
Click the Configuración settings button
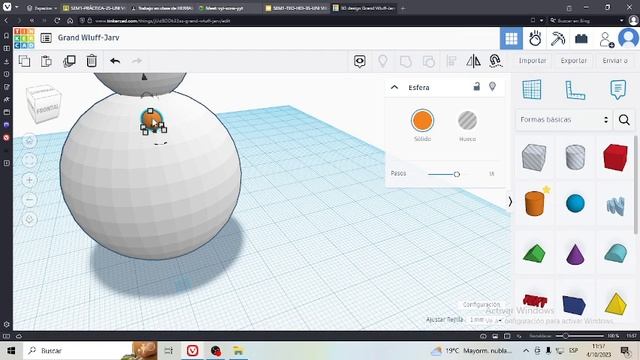(x=481, y=305)
